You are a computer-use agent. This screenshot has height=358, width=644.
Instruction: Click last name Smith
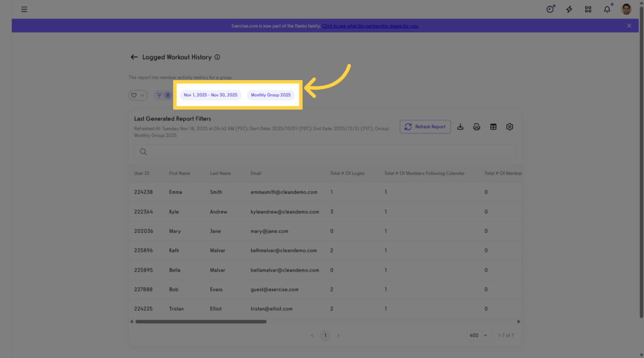(216, 192)
